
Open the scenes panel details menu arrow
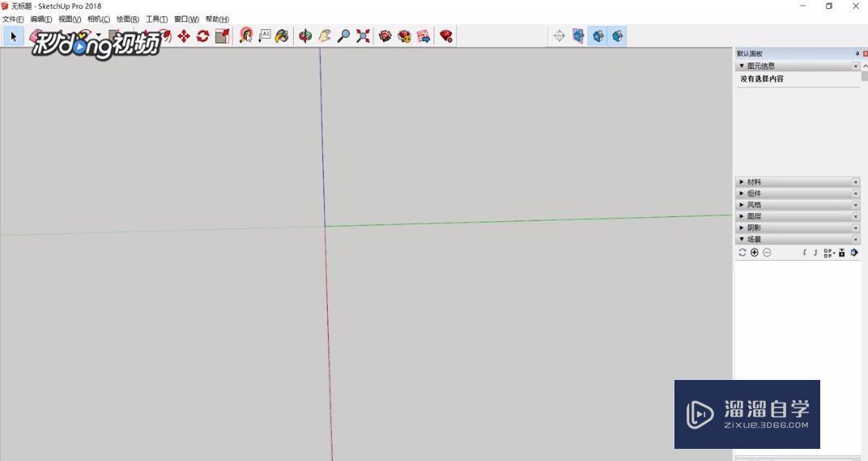(x=854, y=253)
